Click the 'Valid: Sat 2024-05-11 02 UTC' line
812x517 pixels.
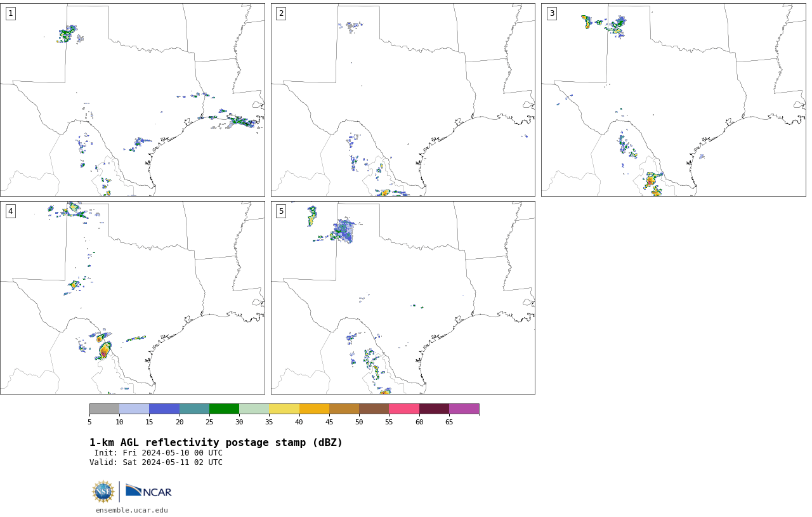pyautogui.click(x=156, y=462)
